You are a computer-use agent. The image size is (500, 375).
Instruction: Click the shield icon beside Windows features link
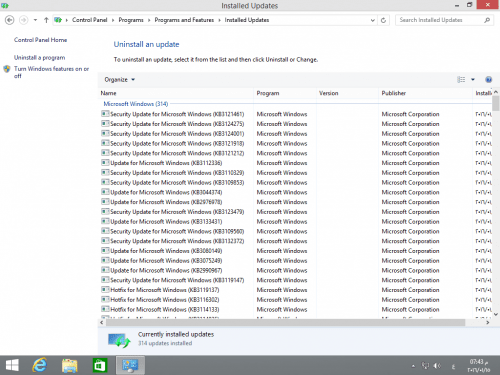tap(7, 69)
